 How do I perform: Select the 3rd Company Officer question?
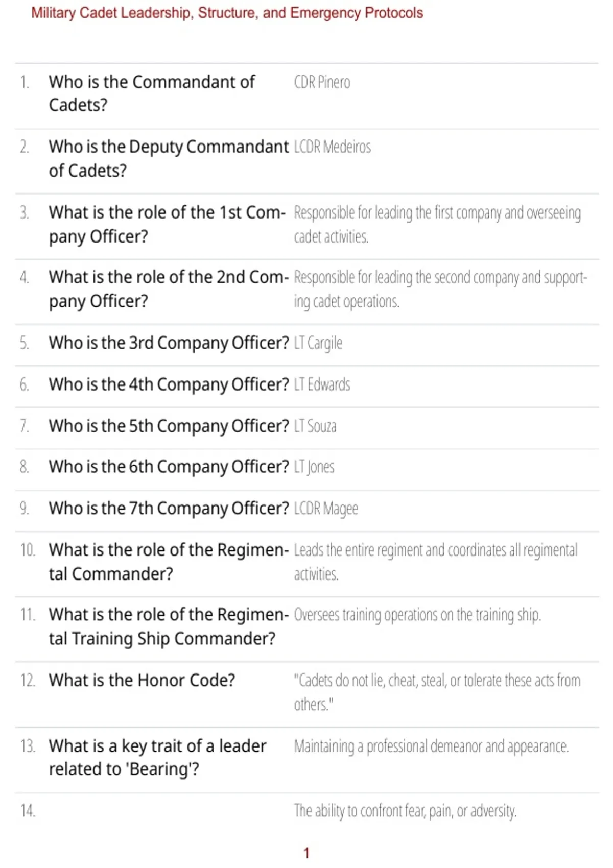[x=169, y=343]
